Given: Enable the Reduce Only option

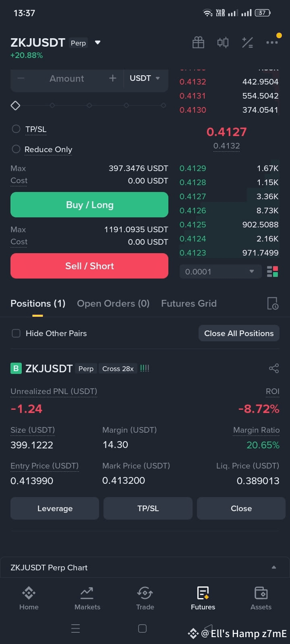Looking at the screenshot, I should pyautogui.click(x=16, y=149).
